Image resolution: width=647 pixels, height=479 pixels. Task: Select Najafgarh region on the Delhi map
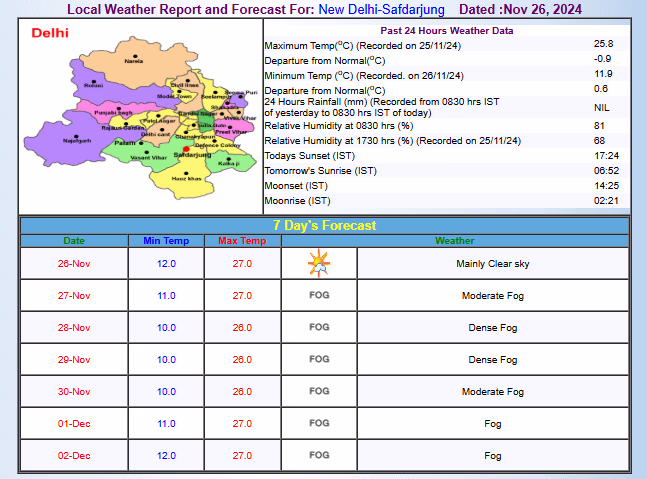(x=76, y=138)
